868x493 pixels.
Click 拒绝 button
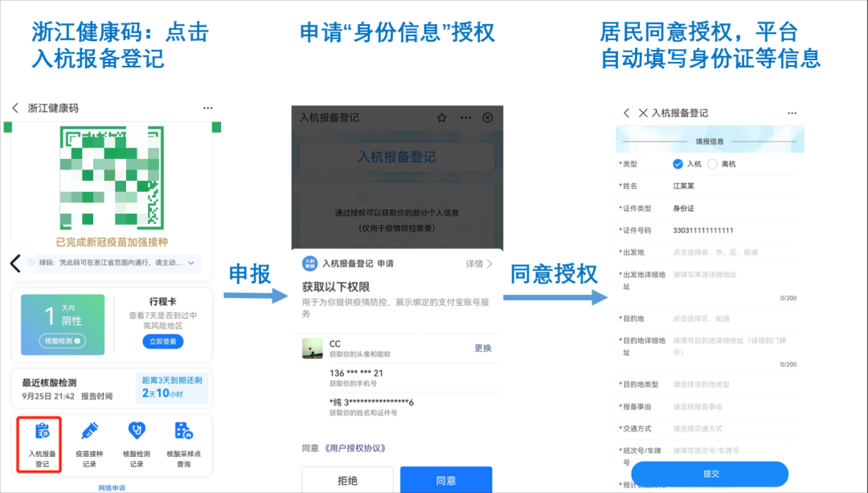point(347,480)
